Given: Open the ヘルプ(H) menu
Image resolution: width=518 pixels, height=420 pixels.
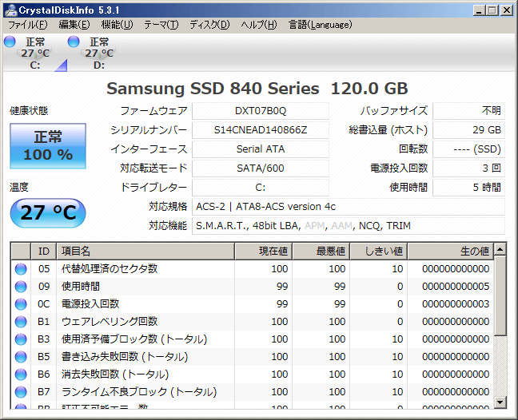Looking at the screenshot, I should [x=259, y=25].
